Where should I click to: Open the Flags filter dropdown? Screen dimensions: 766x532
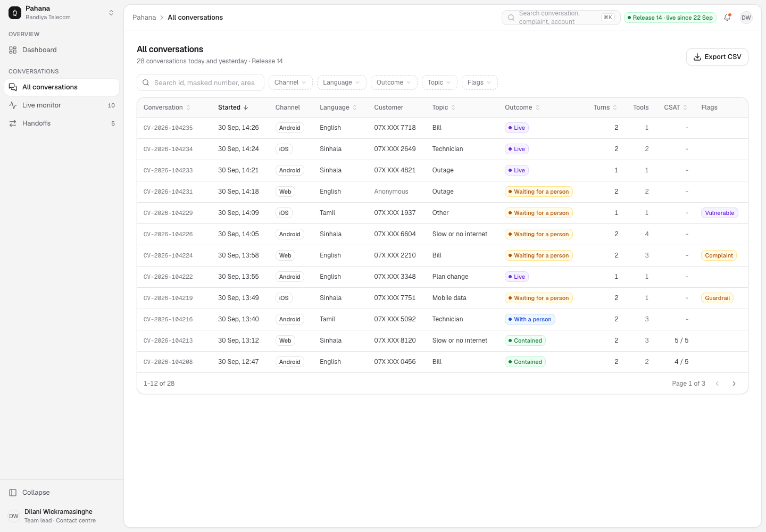(480, 82)
